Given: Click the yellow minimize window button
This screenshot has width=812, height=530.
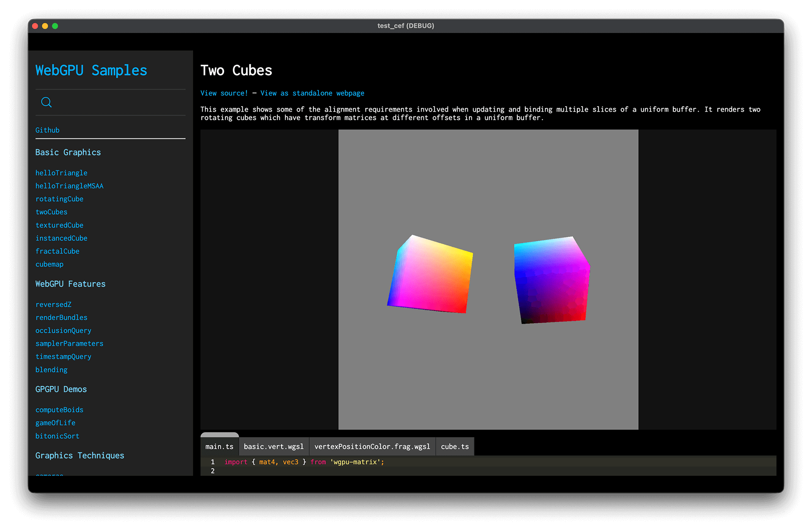Looking at the screenshot, I should pyautogui.click(x=45, y=26).
